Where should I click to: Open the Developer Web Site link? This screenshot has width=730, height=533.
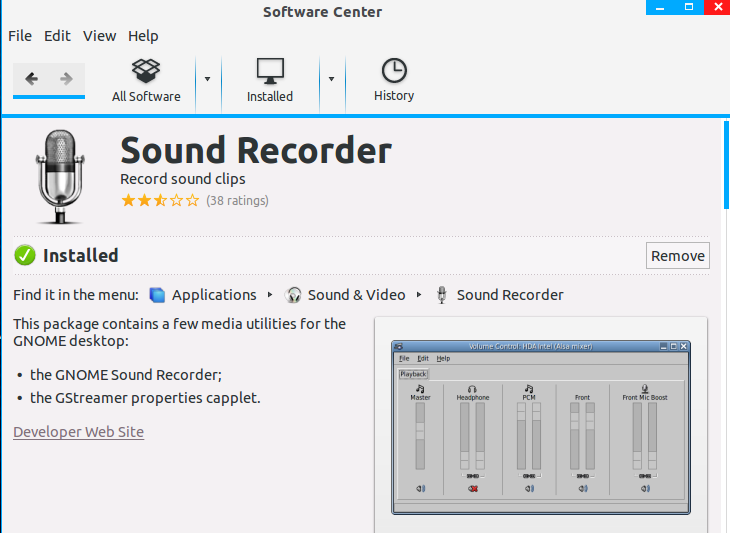tap(78, 432)
